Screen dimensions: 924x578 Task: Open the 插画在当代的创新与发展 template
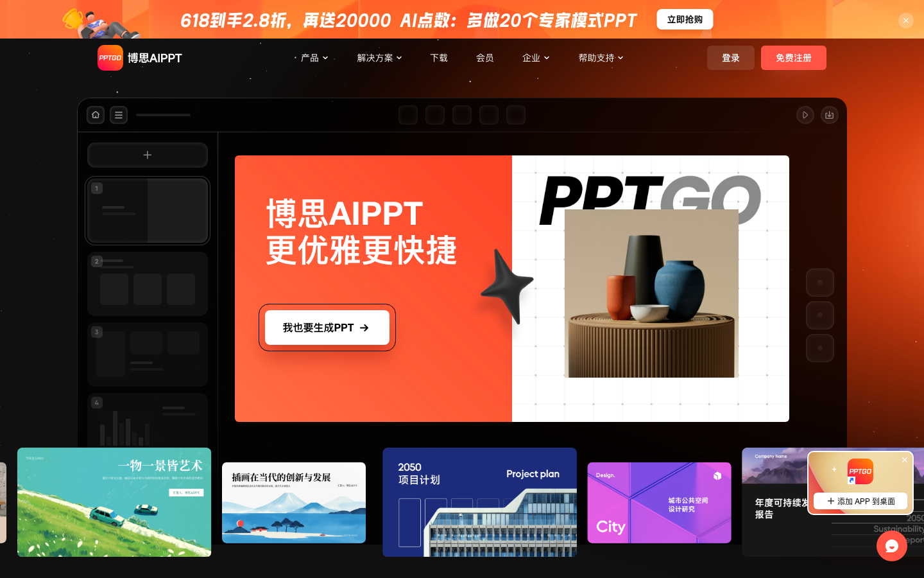click(294, 503)
